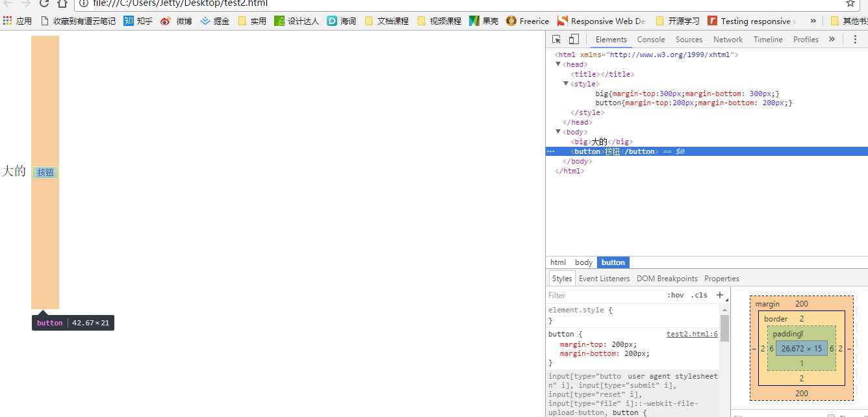Toggle :hov element state panel
This screenshot has width=868, height=417.
(x=675, y=295)
